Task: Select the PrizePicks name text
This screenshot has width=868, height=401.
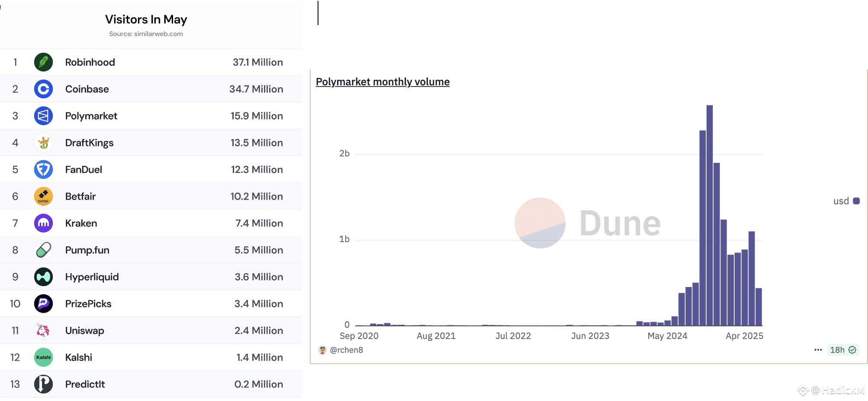Action: point(88,304)
